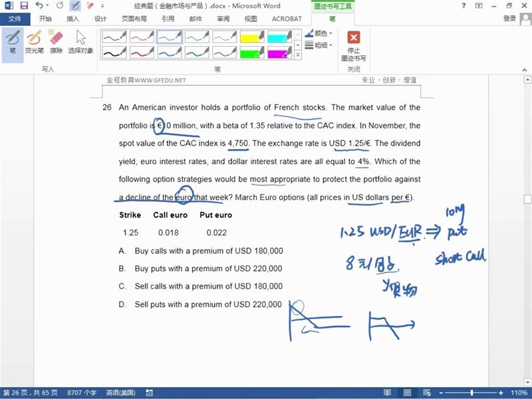Pick the thin gray pen in top row
The height and width of the screenshot is (399, 532).
(x=224, y=37)
